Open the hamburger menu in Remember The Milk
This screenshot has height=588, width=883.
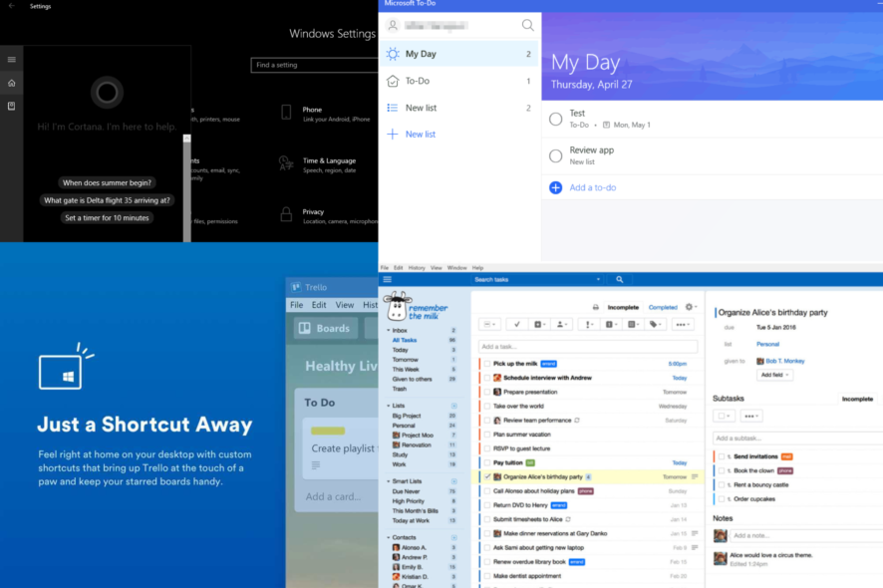click(387, 279)
